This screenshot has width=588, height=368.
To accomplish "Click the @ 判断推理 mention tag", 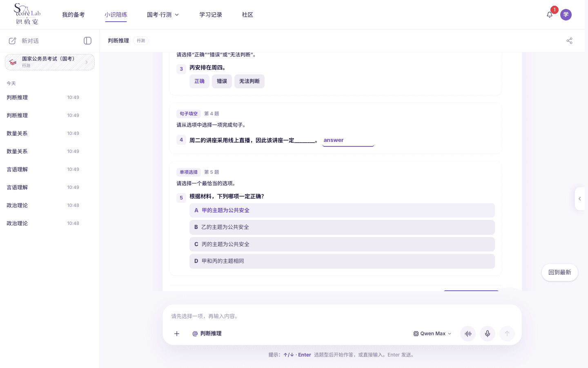I will [207, 334].
